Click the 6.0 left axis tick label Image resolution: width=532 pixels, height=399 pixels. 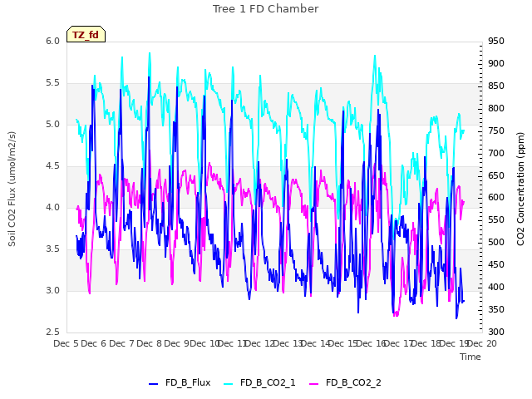point(52,42)
